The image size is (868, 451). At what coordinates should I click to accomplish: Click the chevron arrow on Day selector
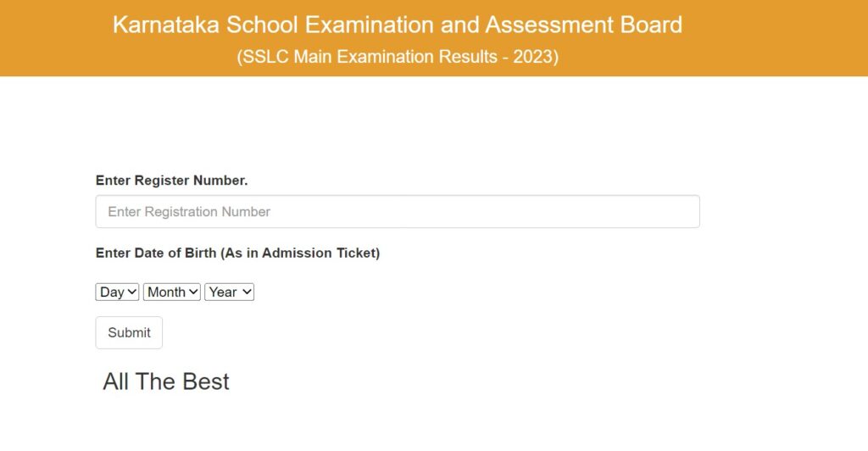(x=132, y=292)
